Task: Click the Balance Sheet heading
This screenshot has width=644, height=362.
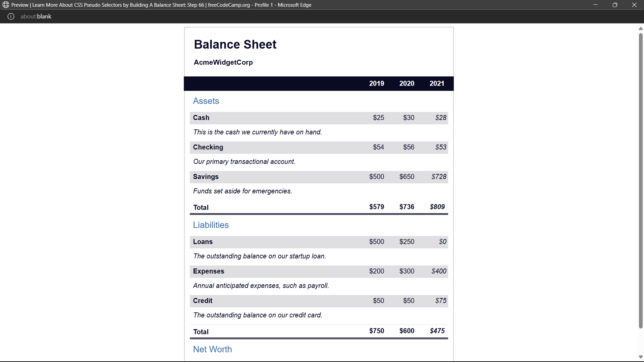Action: click(235, 45)
